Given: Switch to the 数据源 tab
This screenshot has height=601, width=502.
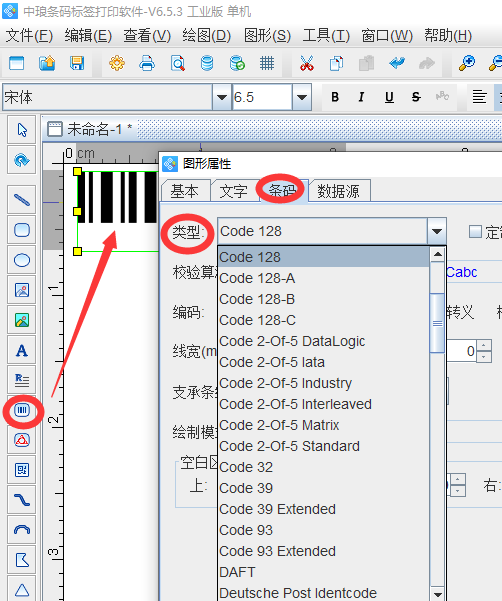Looking at the screenshot, I should pyautogui.click(x=339, y=190).
